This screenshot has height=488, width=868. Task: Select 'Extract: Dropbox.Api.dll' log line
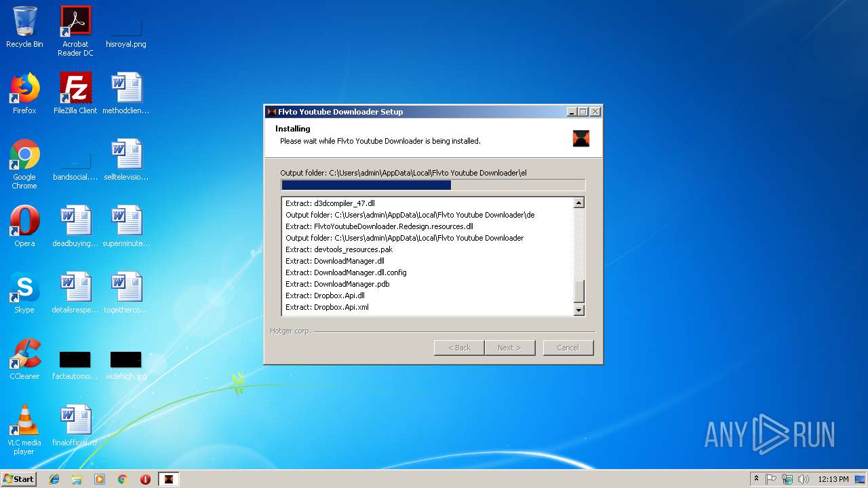(x=325, y=296)
